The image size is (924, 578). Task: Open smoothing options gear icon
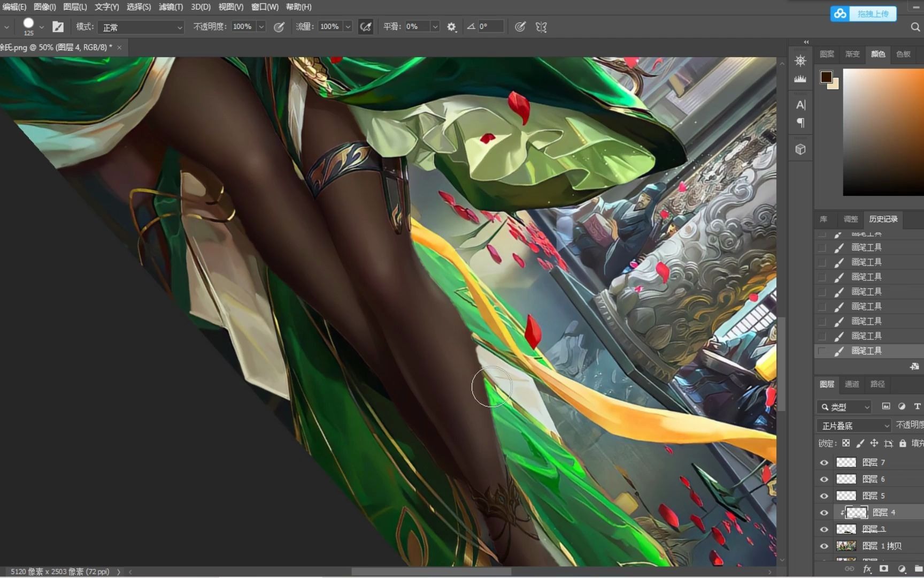tap(452, 27)
